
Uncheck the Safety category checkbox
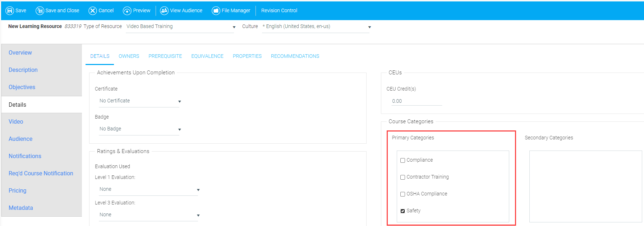[402, 211]
